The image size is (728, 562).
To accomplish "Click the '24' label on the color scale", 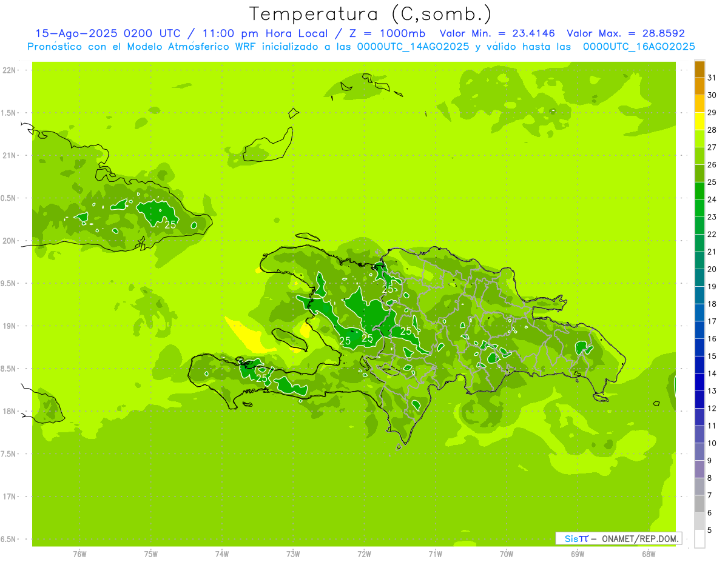I will click(712, 199).
